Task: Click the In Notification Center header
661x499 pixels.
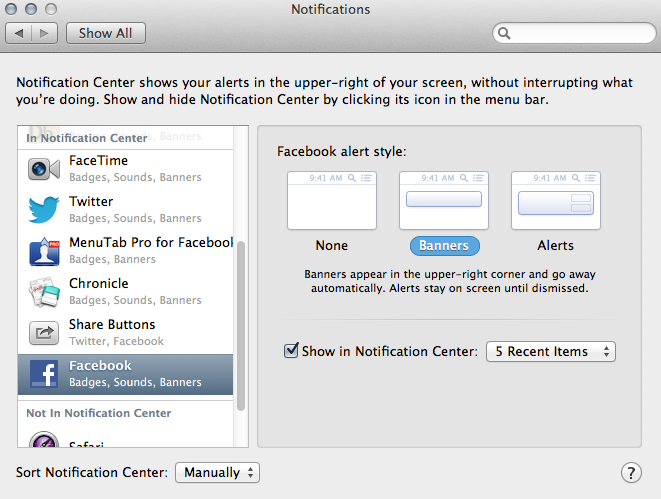Action: coord(87,138)
